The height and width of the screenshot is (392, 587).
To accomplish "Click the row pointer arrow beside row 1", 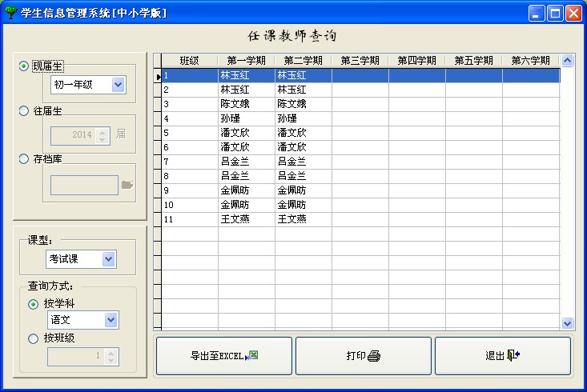I will [x=158, y=76].
